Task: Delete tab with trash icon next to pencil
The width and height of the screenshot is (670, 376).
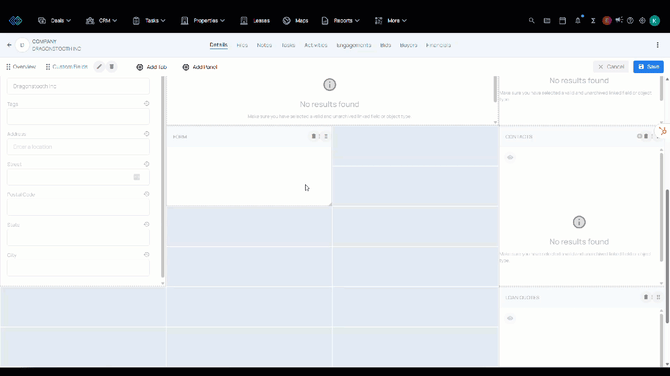Action: 112,67
